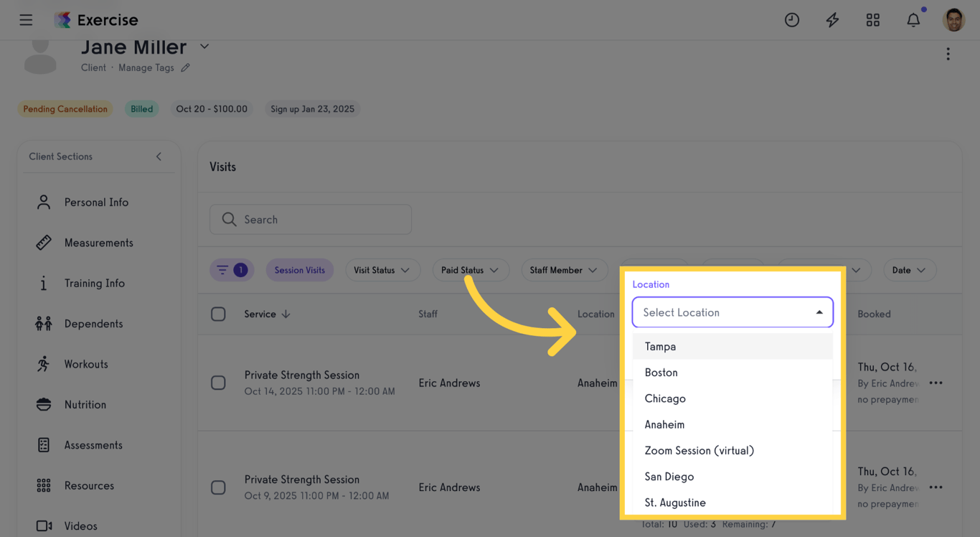This screenshot has height=537, width=980.
Task: Choose St. Augustine from the location list
Action: [732, 503]
